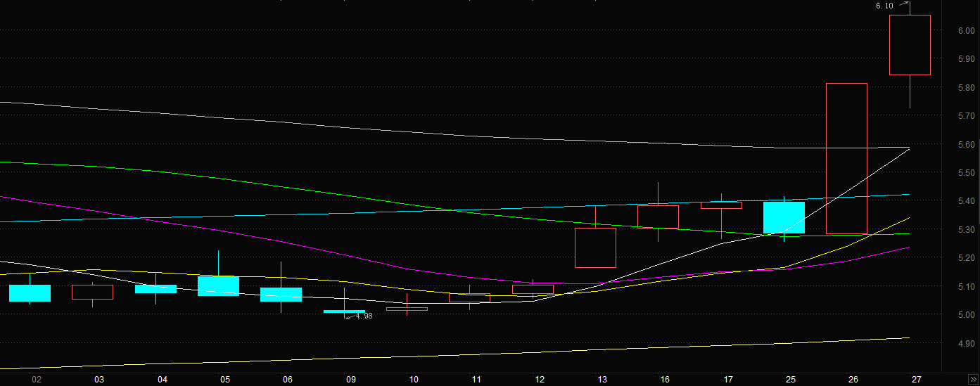Click the 4.90 price axis label

coord(966,344)
